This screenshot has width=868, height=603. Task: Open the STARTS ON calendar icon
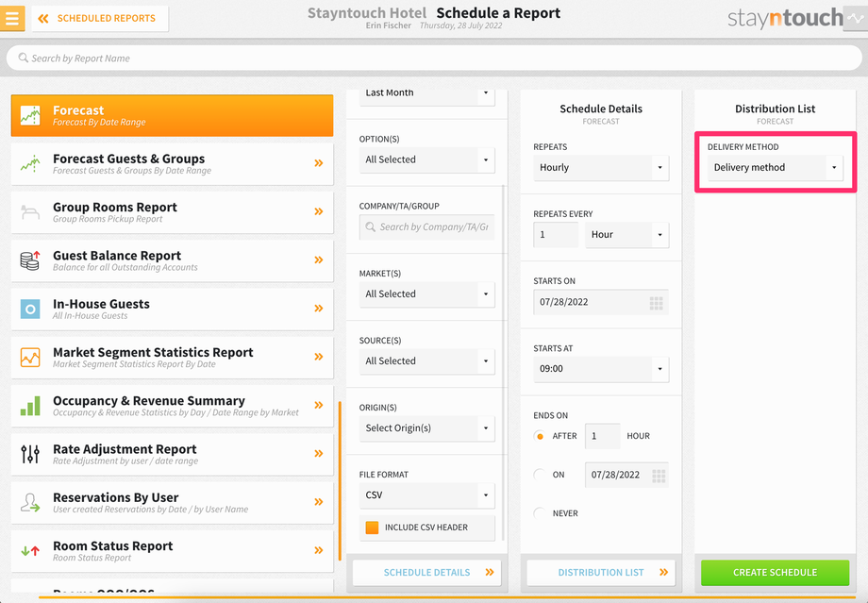point(656,303)
